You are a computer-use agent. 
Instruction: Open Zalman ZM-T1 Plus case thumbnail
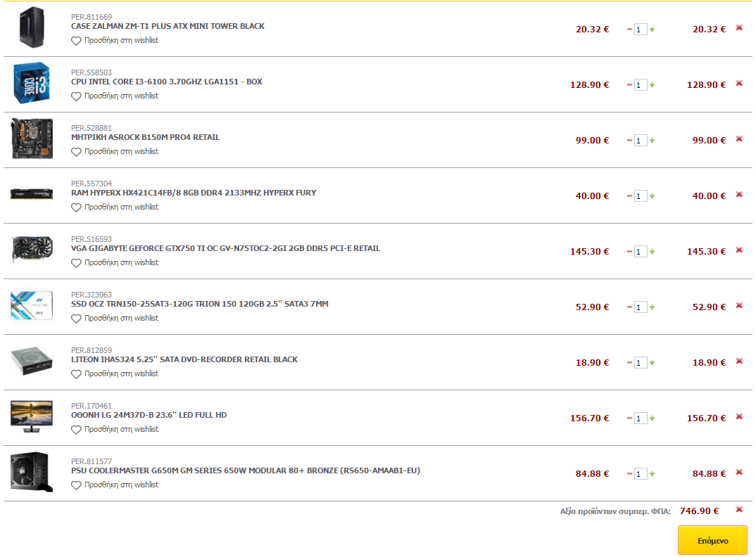[x=32, y=27]
